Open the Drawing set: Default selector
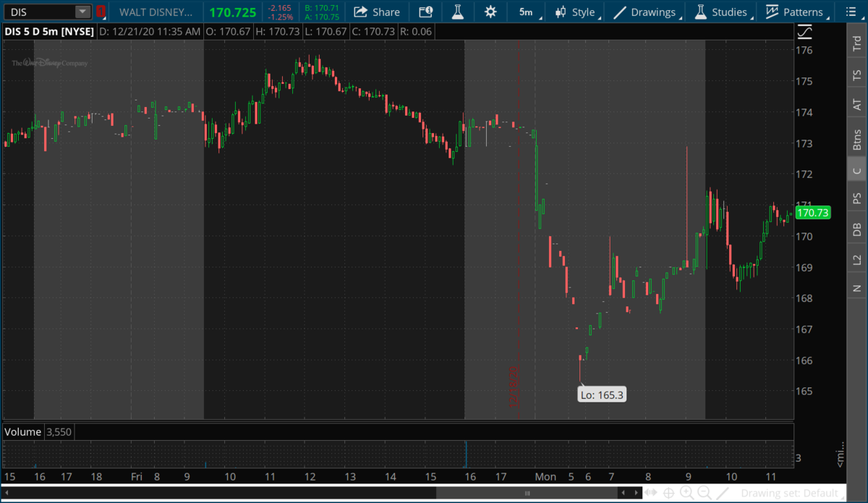The width and height of the screenshot is (868, 503). coord(791,493)
